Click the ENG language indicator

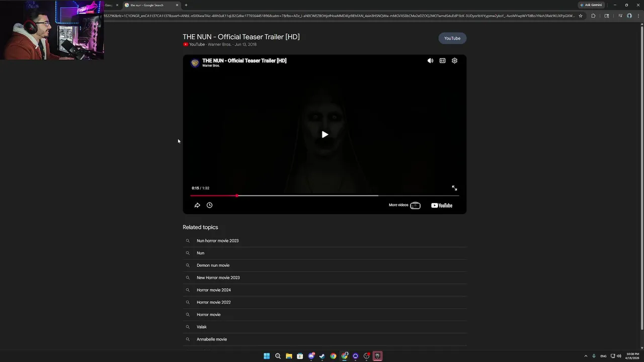[603, 356]
